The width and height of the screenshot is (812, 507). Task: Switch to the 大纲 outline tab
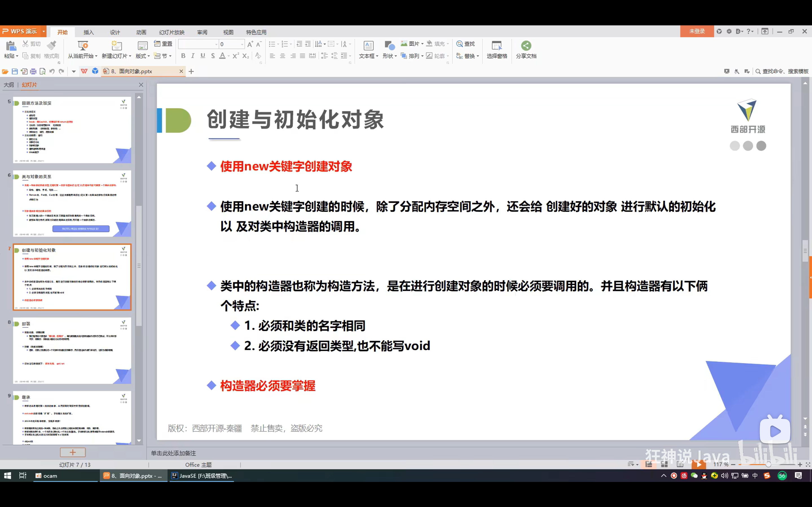pyautogui.click(x=9, y=85)
